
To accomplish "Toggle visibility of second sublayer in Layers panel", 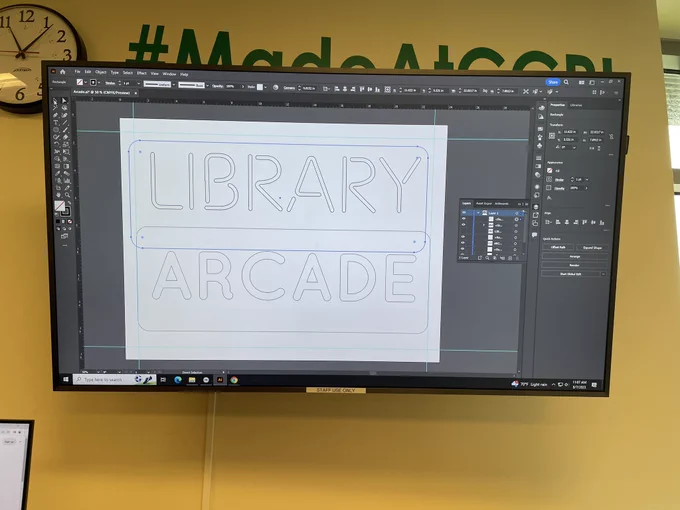I will pyautogui.click(x=464, y=225).
